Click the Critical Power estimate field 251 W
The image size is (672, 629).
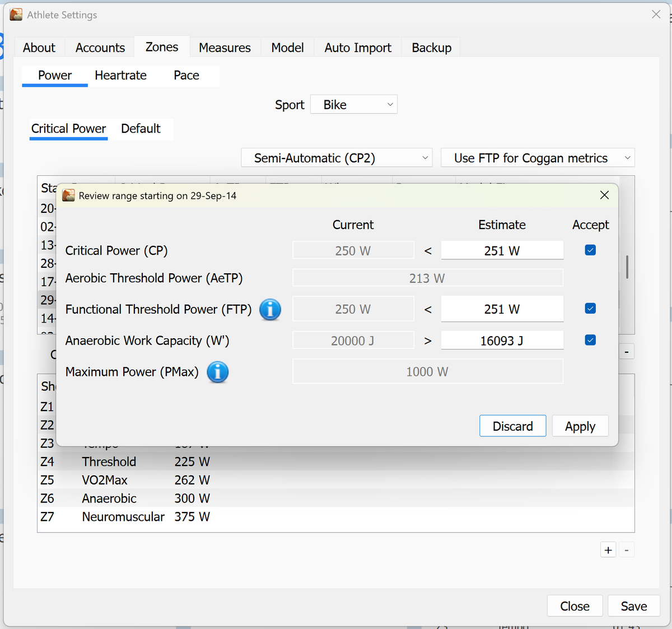[502, 250]
